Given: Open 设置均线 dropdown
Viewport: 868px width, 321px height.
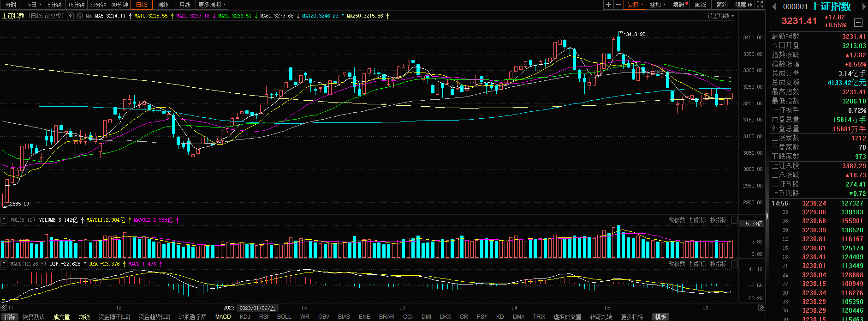Looking at the screenshot, I should click(720, 16).
